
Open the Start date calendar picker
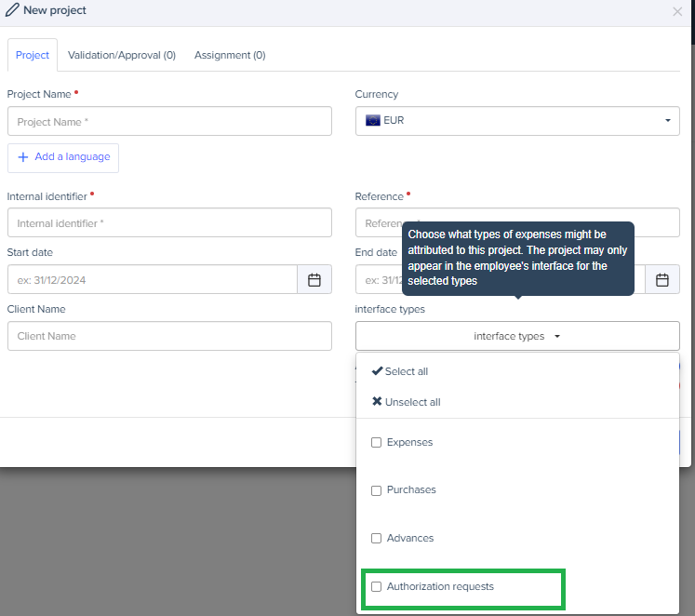pyautogui.click(x=314, y=280)
